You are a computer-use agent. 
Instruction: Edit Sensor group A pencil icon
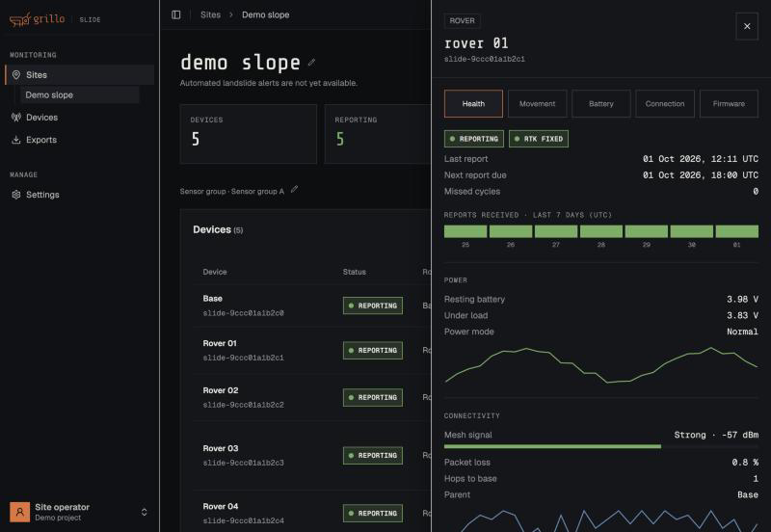(x=294, y=189)
